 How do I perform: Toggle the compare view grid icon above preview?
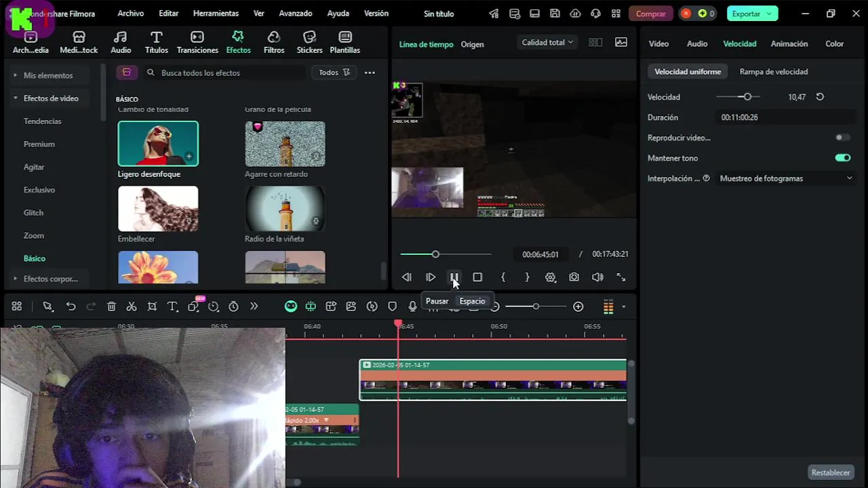tap(595, 42)
